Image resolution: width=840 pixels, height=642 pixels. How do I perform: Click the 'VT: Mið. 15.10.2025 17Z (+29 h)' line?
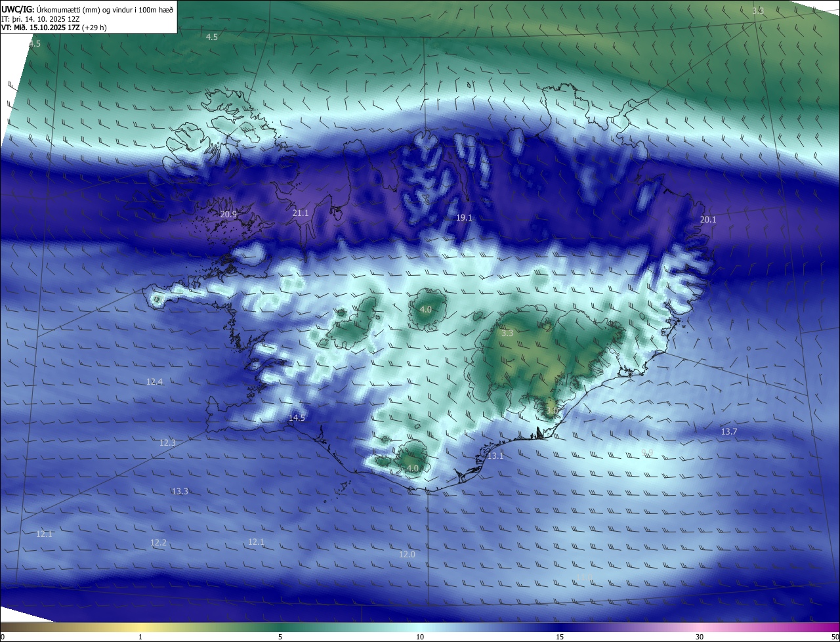[54, 28]
